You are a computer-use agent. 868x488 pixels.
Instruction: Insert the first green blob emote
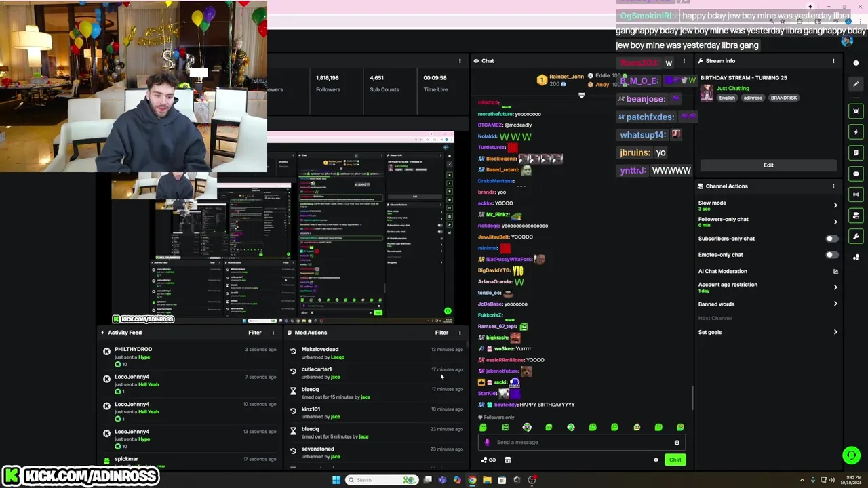point(483,428)
